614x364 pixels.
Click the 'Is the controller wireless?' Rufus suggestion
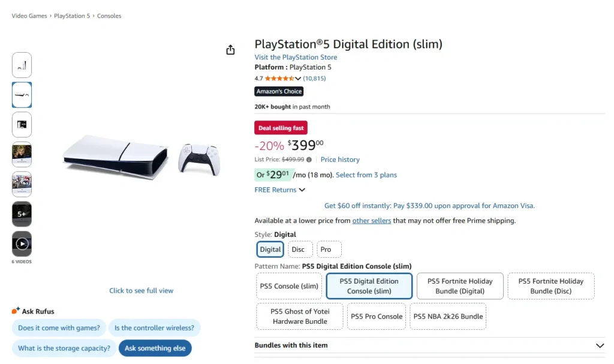click(155, 328)
